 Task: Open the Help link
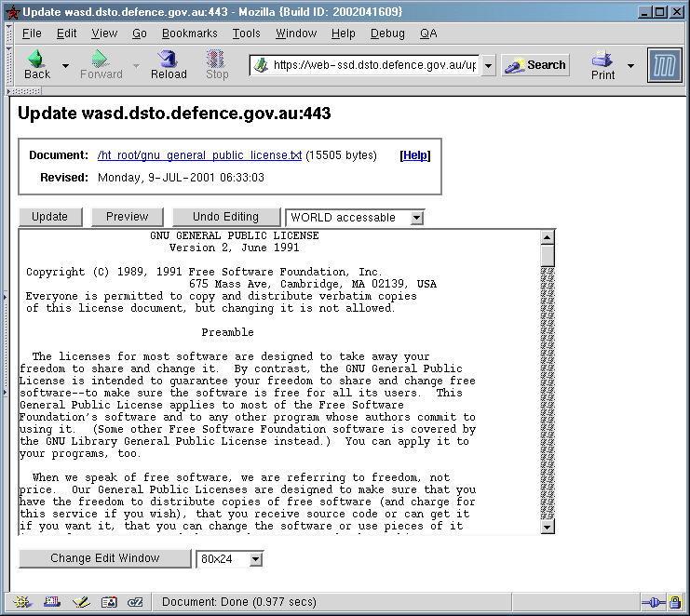click(415, 155)
